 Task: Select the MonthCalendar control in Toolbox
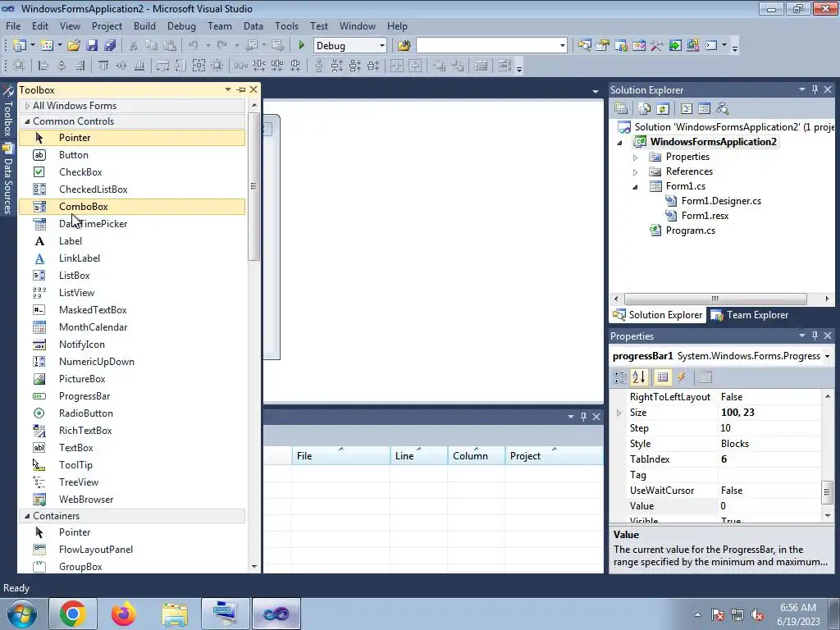click(132, 326)
